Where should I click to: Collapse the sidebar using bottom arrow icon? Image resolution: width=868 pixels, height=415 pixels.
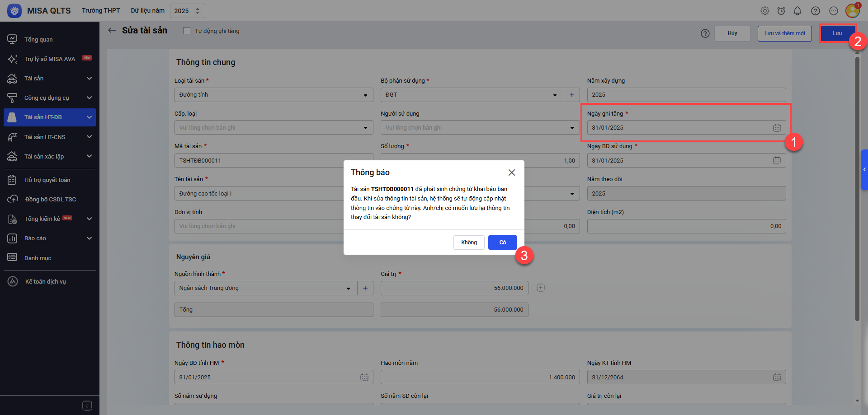tap(87, 406)
